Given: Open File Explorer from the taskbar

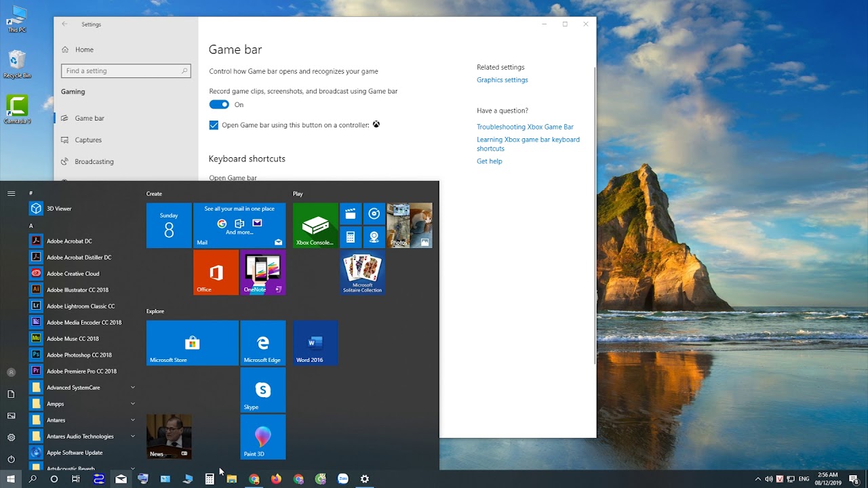Looking at the screenshot, I should tap(232, 479).
